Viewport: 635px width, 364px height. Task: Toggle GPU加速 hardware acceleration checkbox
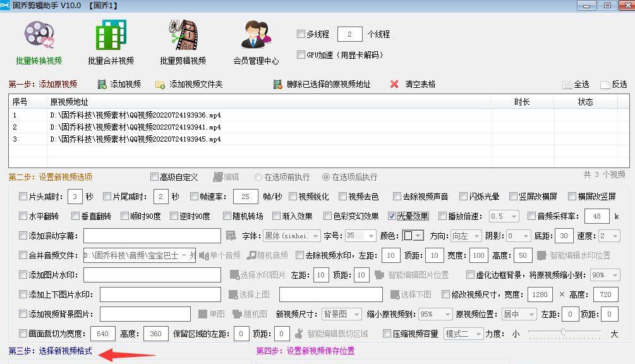[301, 55]
